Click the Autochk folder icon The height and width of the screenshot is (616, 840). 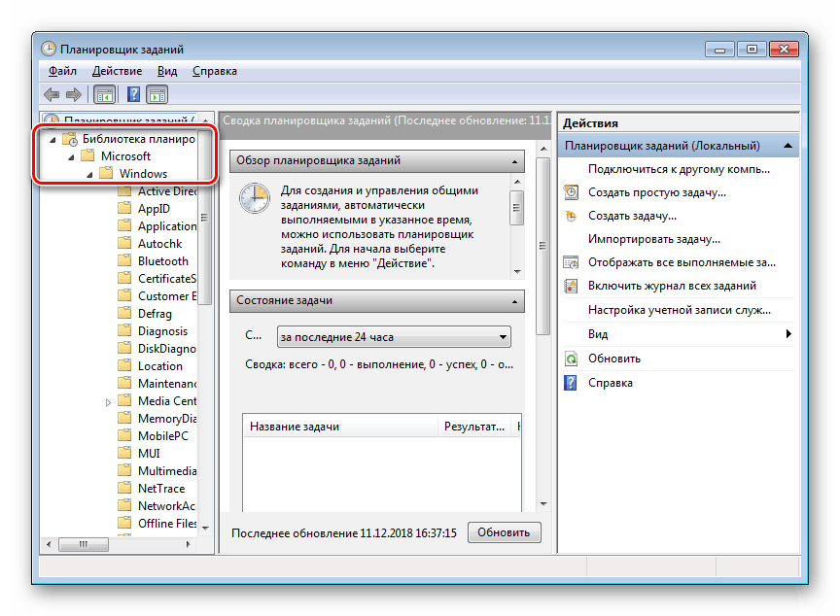(x=124, y=243)
